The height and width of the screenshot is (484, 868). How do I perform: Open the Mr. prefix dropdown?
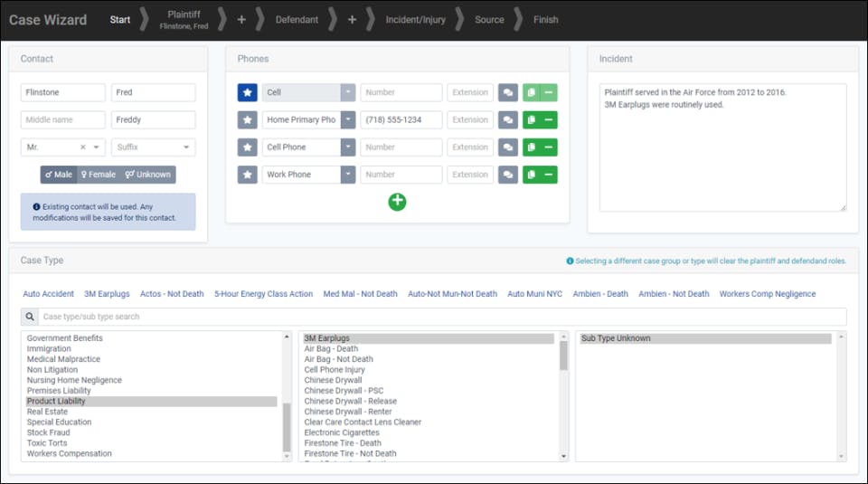97,147
